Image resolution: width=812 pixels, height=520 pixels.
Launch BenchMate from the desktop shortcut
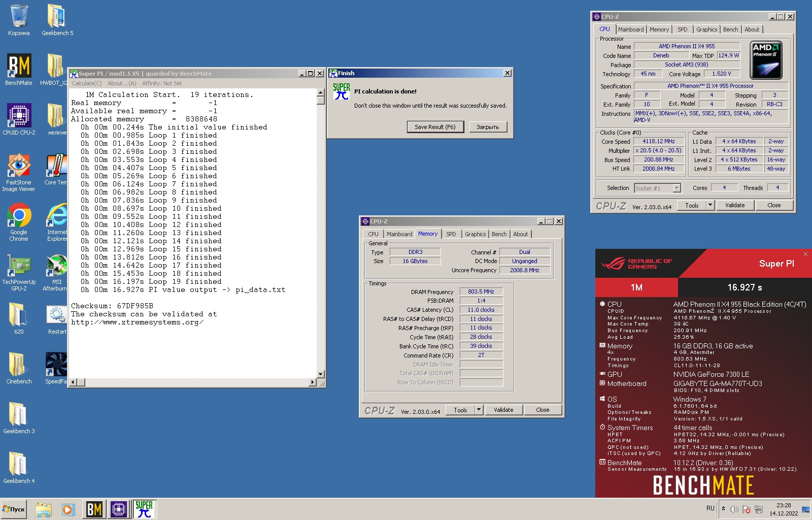(19, 70)
